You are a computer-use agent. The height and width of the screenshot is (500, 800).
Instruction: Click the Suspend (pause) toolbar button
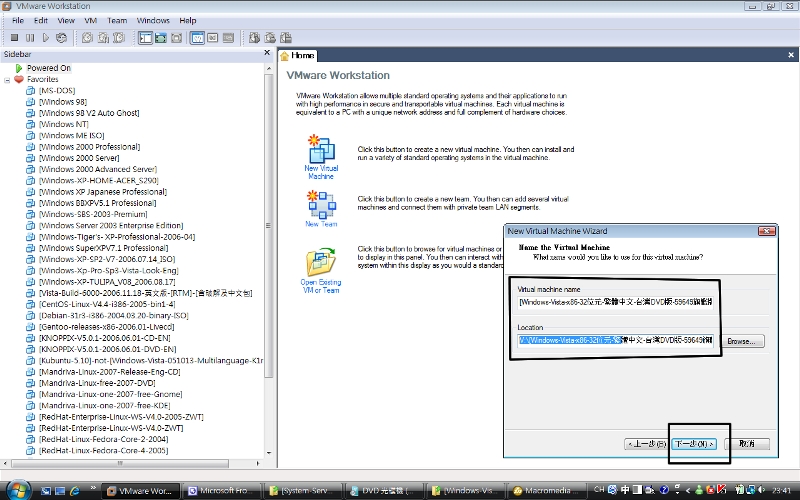pos(30,38)
